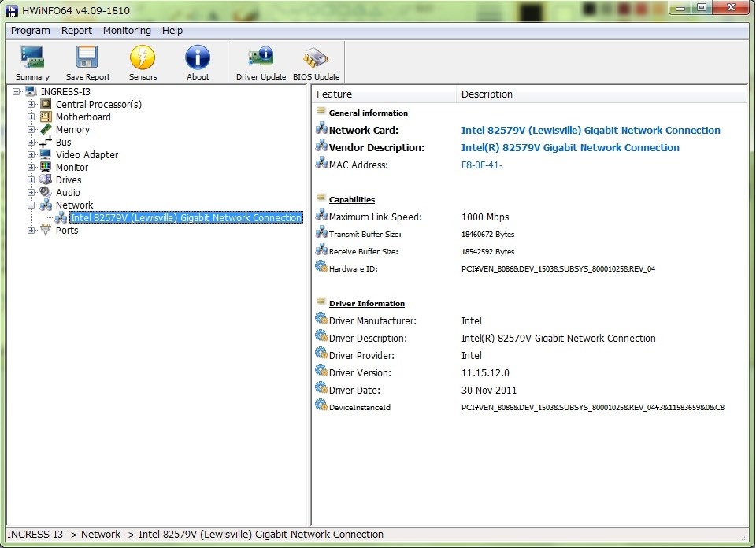Screen dimensions: 756x548
Task: Click the 1000 Mbps link speed value
Action: (x=485, y=217)
